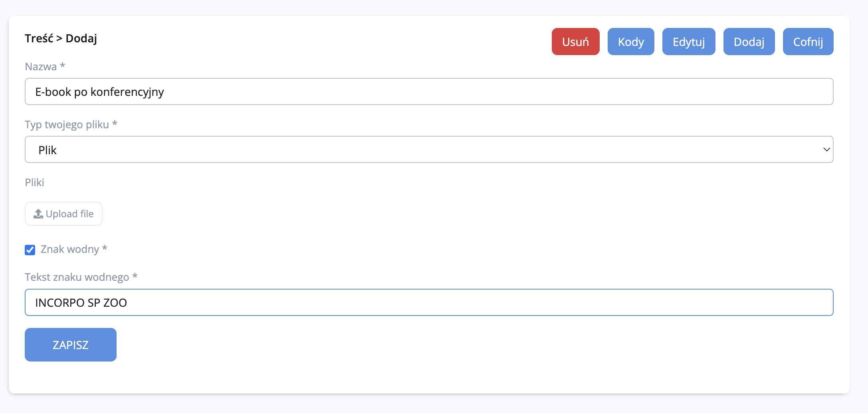Click the Nazwa field label
The width and height of the screenshot is (868, 413).
[x=41, y=66]
